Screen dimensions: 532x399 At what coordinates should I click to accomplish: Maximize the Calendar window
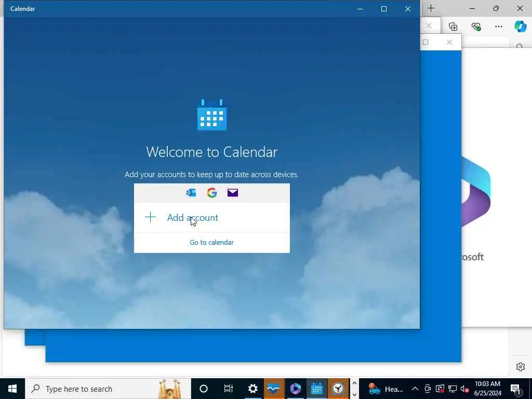point(384,9)
